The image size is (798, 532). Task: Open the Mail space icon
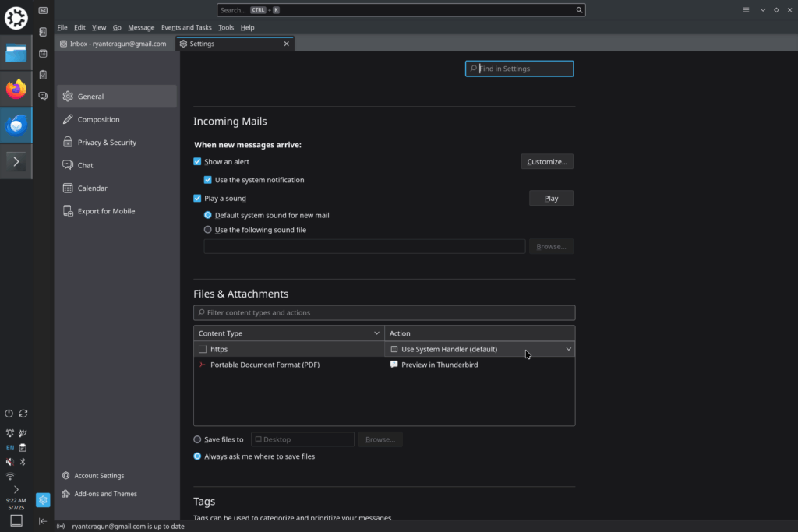click(43, 11)
